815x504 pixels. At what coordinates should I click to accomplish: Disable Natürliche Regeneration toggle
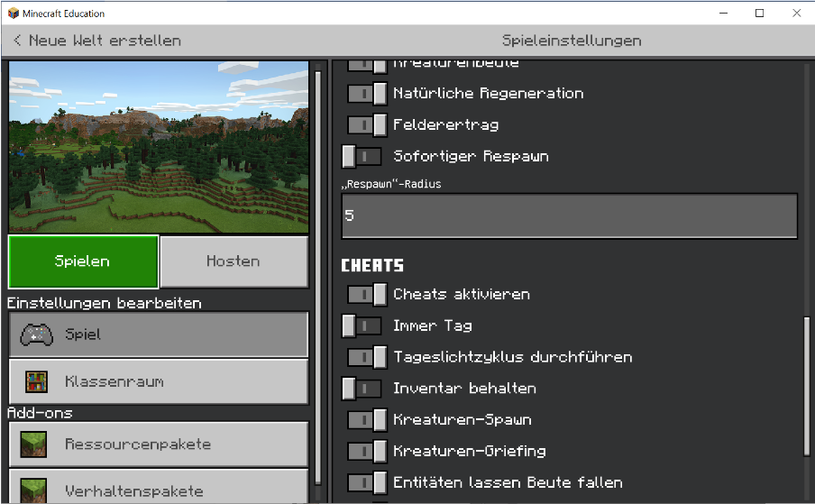(x=367, y=94)
